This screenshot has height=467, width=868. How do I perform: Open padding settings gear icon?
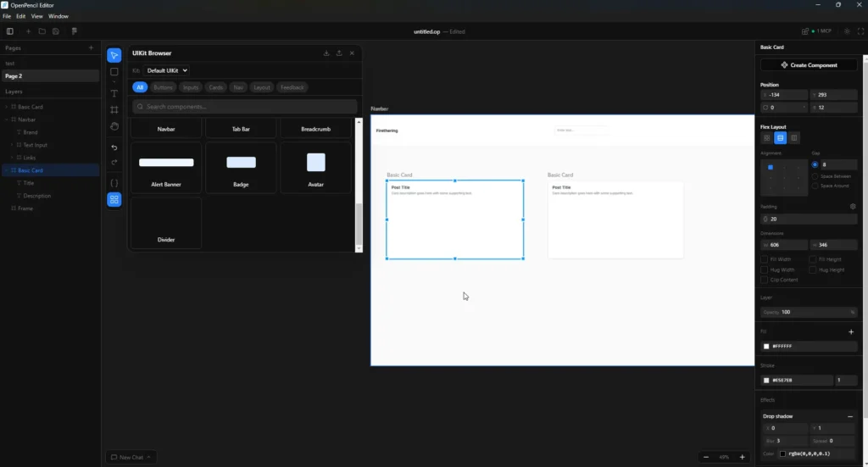point(853,207)
